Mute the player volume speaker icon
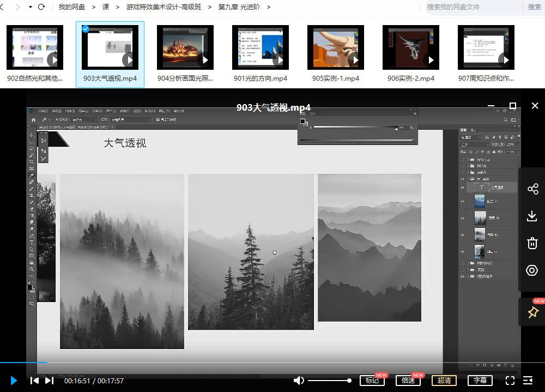This screenshot has width=545, height=392. 298,381
